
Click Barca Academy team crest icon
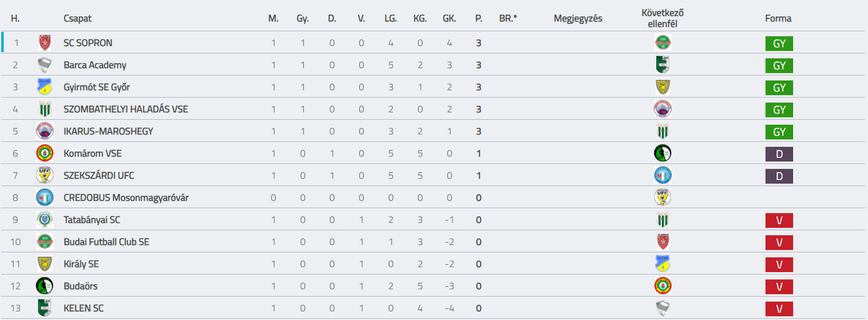click(44, 65)
